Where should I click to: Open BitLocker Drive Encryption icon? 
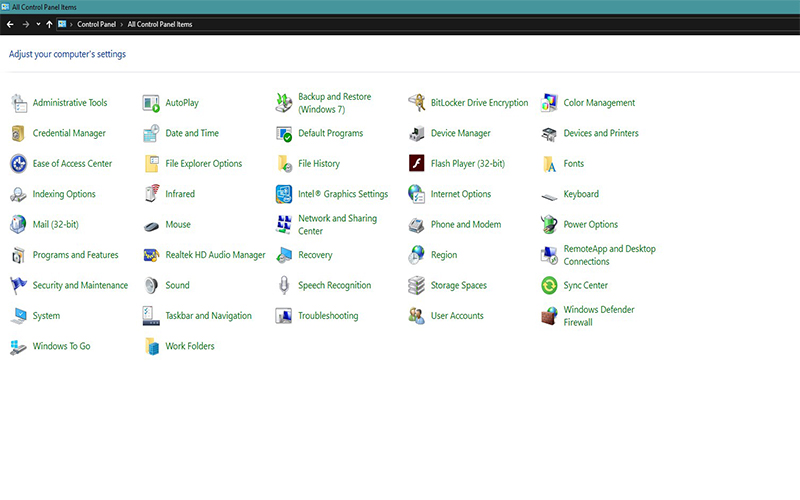point(416,103)
